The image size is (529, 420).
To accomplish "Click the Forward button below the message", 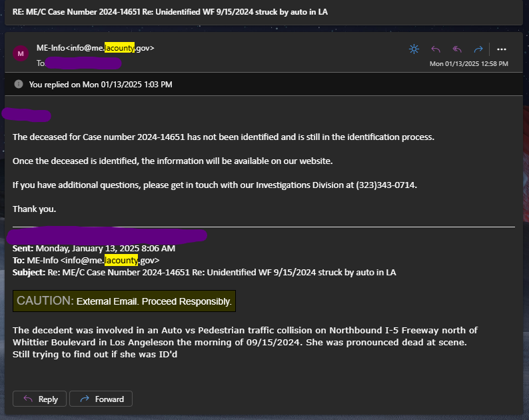I will (101, 399).
